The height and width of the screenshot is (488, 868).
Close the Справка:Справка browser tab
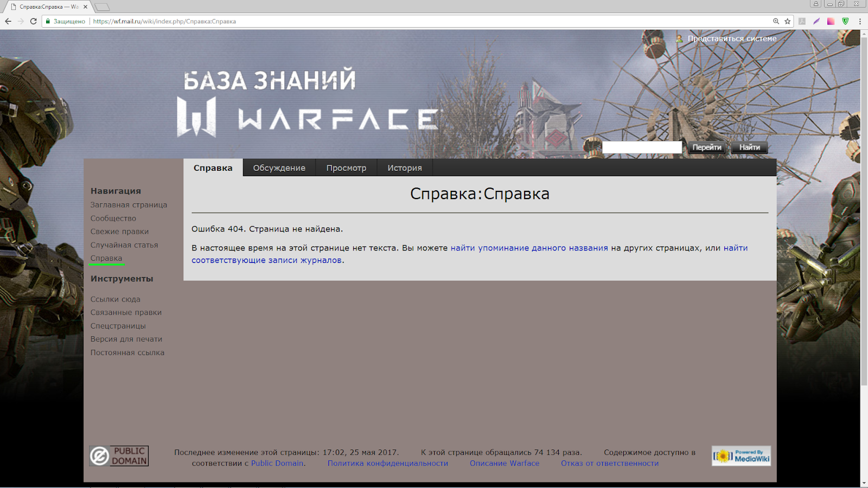86,7
